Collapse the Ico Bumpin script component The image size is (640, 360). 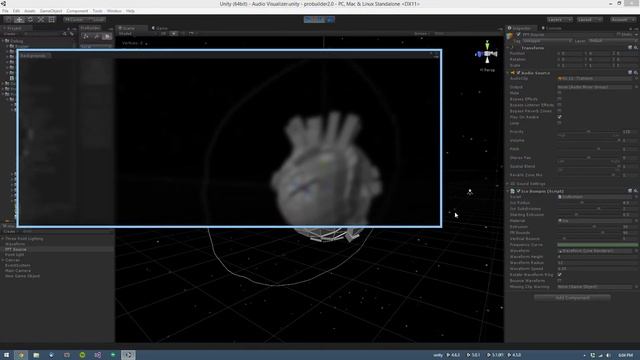pos(509,191)
